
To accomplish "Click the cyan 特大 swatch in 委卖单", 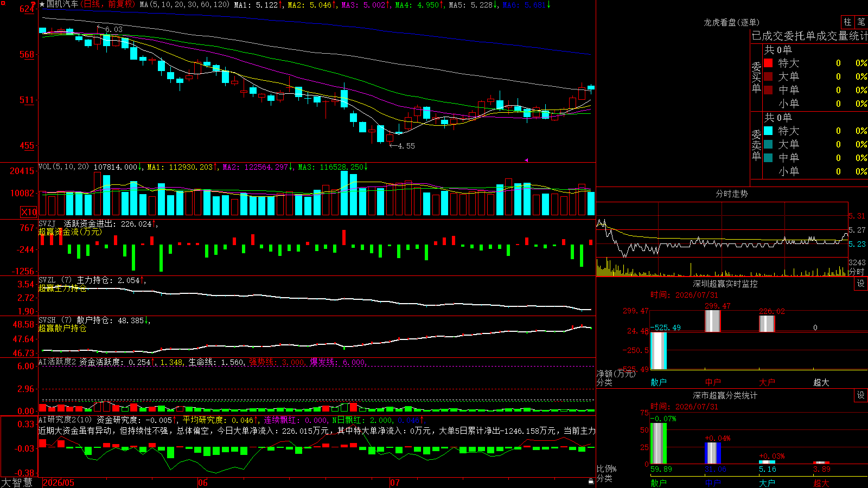I will pyautogui.click(x=768, y=131).
